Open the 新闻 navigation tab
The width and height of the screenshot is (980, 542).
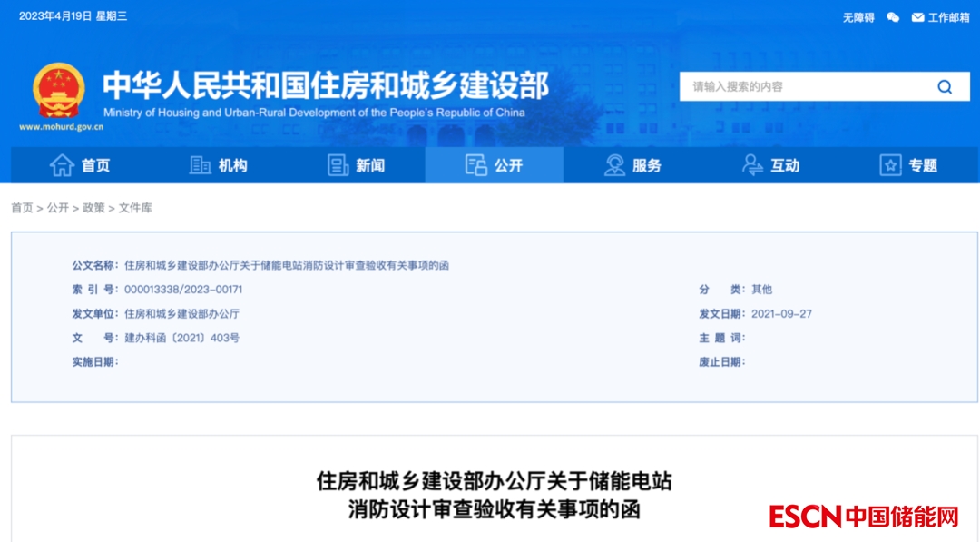[x=370, y=165]
